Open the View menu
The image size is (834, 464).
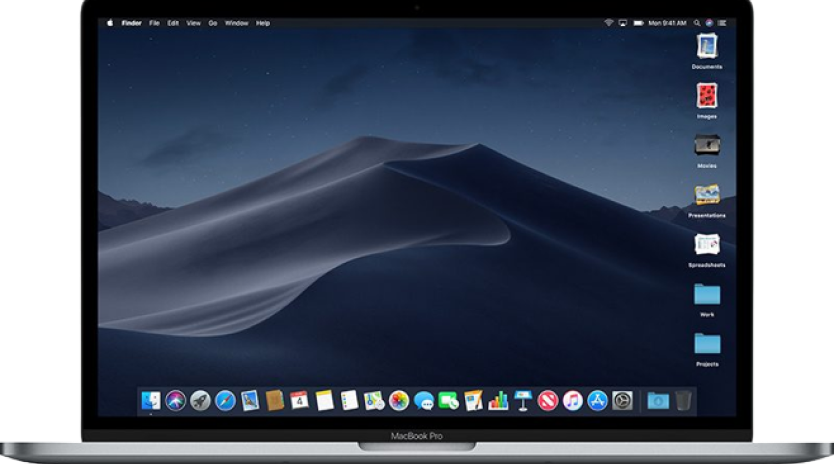[x=194, y=23]
